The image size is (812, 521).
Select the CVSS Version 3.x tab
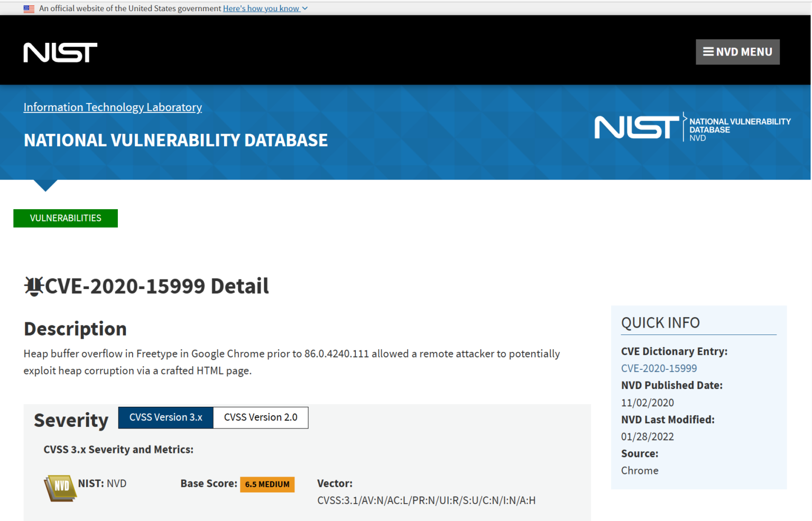tap(165, 417)
